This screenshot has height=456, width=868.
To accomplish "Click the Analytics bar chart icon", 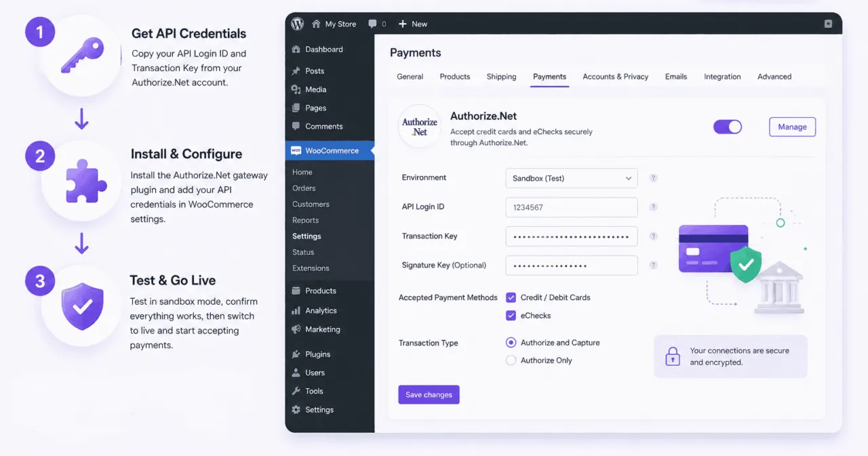I will click(x=296, y=310).
